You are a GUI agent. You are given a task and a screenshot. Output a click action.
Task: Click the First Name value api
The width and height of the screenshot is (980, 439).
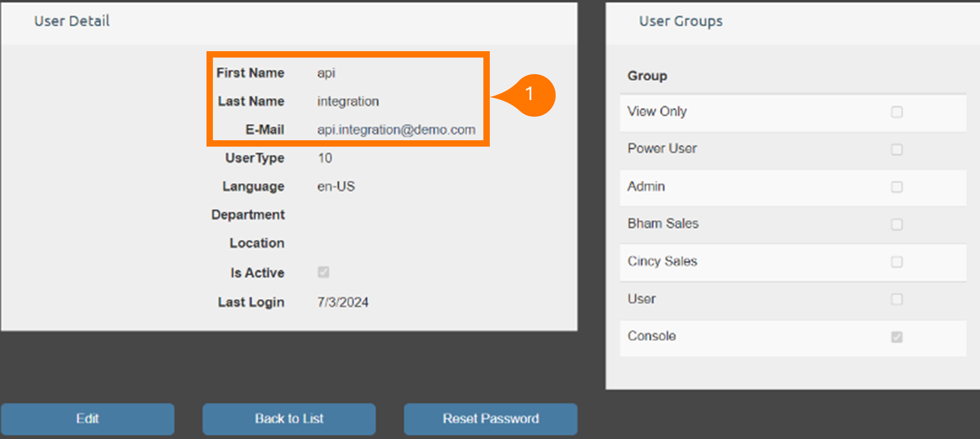(326, 73)
